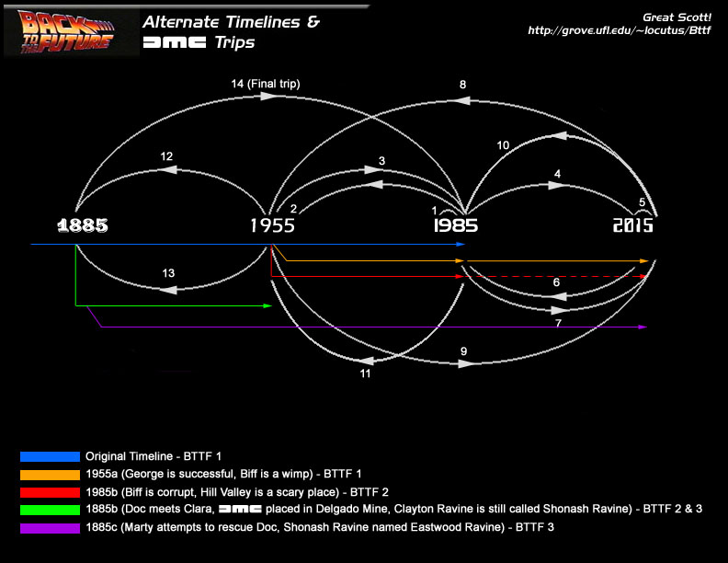Click the trip number 5 label

click(642, 202)
